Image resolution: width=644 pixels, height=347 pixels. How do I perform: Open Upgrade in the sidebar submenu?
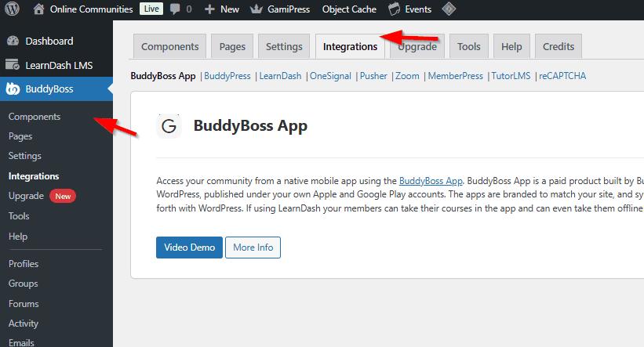point(26,196)
